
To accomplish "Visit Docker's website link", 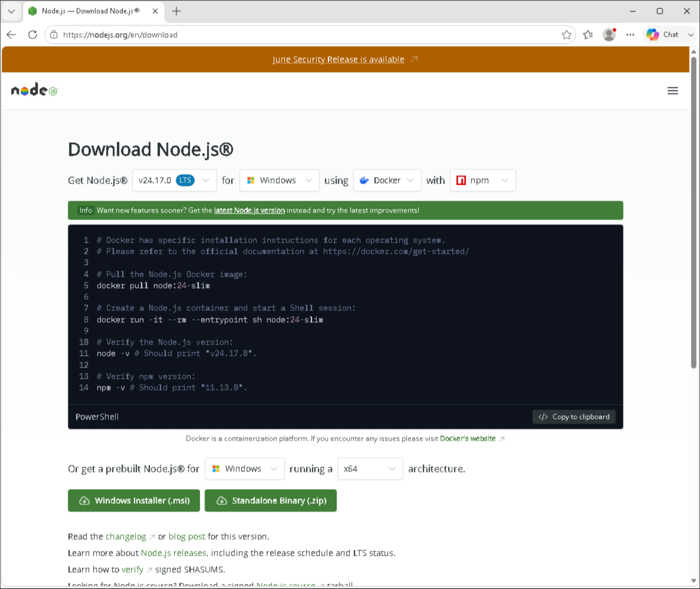I will [468, 439].
